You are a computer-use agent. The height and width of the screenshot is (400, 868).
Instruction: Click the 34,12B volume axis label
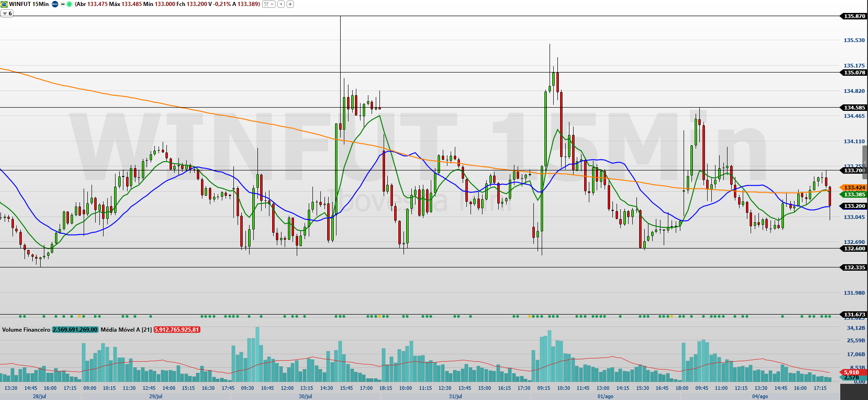click(856, 328)
